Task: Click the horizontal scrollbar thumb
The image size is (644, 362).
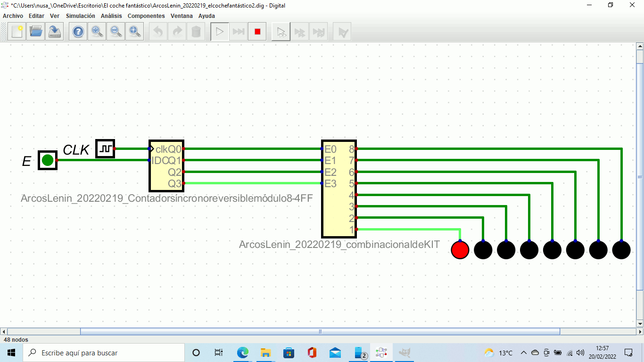Action: point(320,331)
